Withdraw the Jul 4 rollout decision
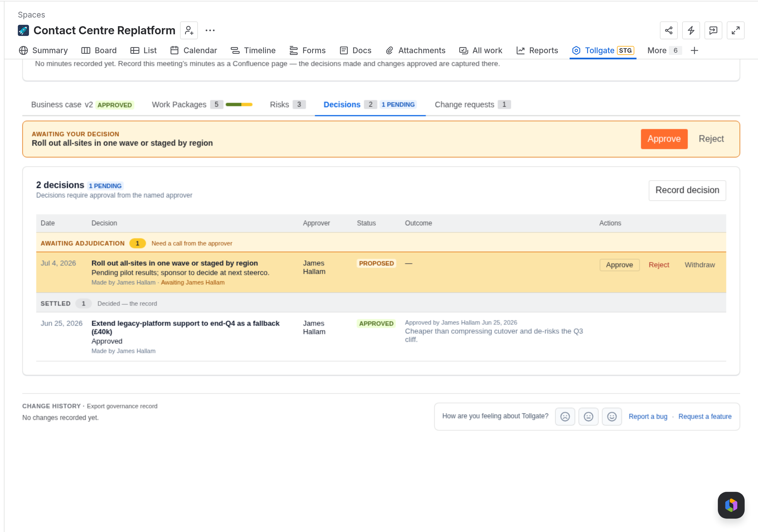The height and width of the screenshot is (532, 758). click(699, 265)
